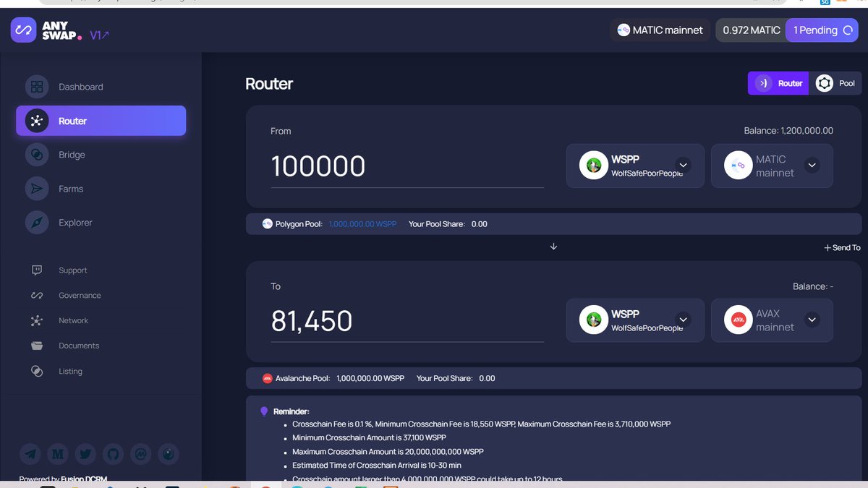Image resolution: width=868 pixels, height=488 pixels.
Task: Click the From balance 1,200,000.00
Action: (788, 131)
